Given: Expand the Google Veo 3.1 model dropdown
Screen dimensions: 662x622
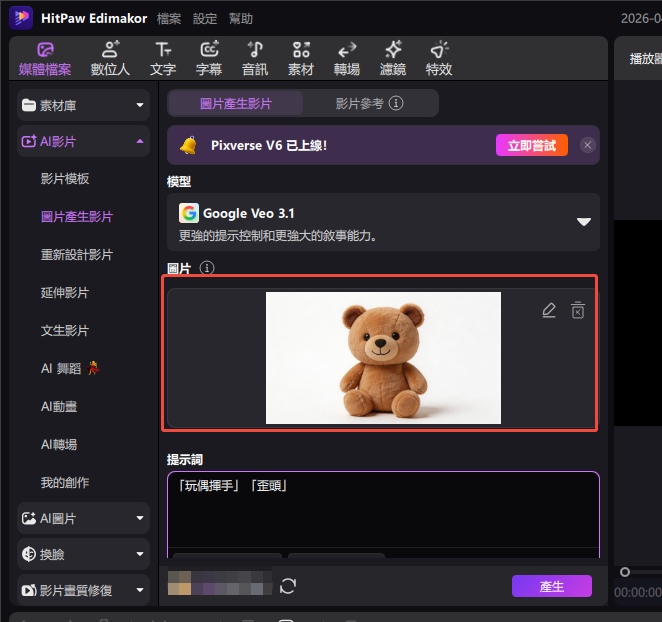Looking at the screenshot, I should [584, 222].
